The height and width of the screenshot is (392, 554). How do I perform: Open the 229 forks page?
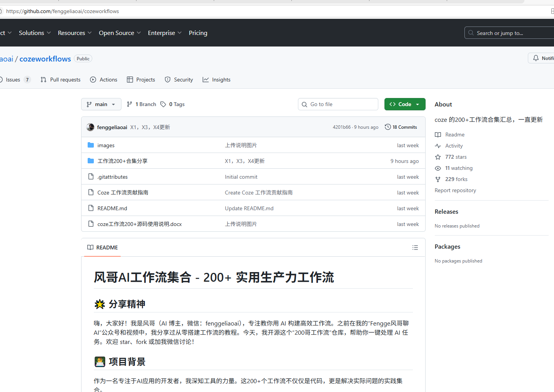(x=456, y=179)
